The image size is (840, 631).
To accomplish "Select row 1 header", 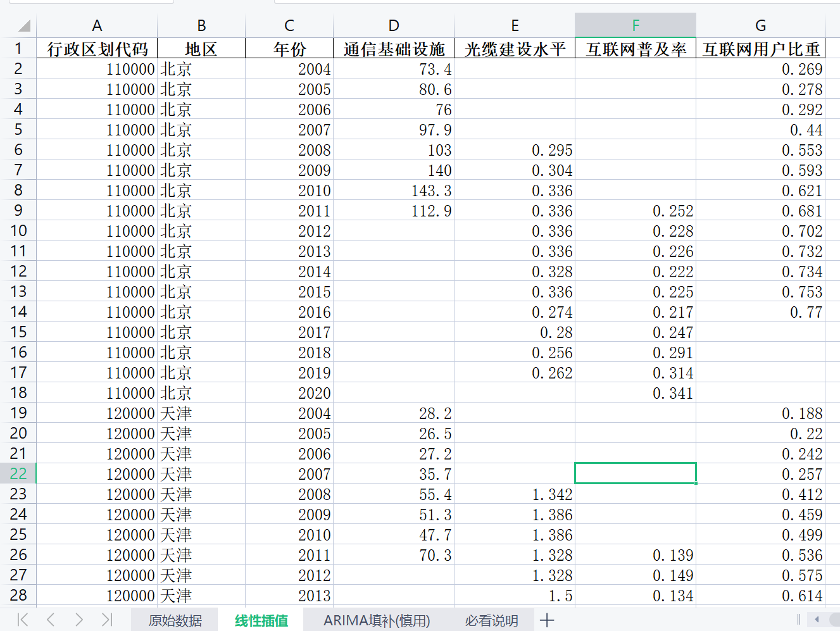I will pyautogui.click(x=18, y=48).
